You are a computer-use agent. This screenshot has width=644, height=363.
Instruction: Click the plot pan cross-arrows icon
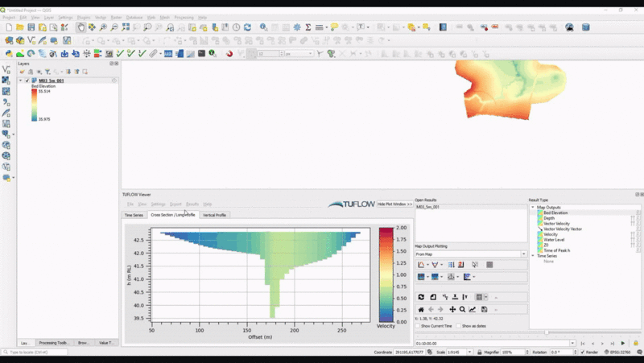coord(452,309)
